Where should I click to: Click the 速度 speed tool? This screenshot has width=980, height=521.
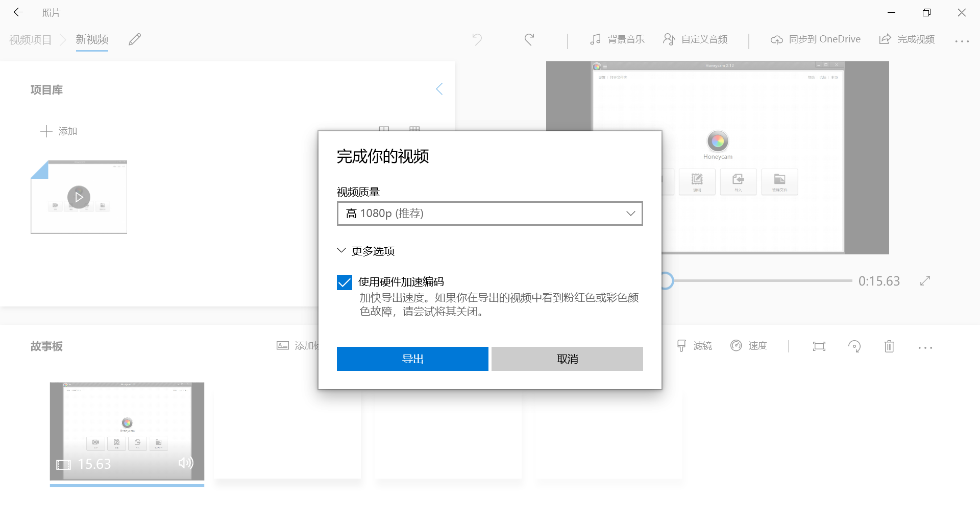749,346
